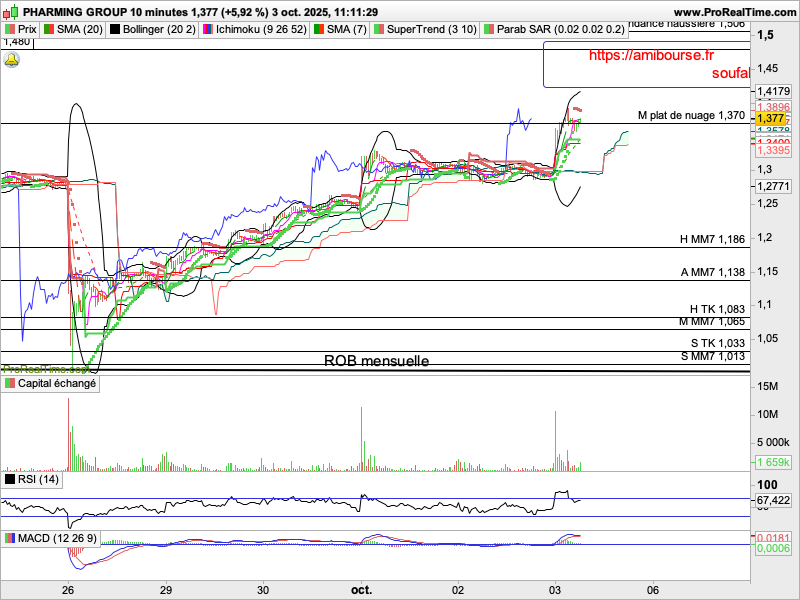Click the 1,2 price axis tick
The height and width of the screenshot is (600, 800).
pyautogui.click(x=764, y=237)
